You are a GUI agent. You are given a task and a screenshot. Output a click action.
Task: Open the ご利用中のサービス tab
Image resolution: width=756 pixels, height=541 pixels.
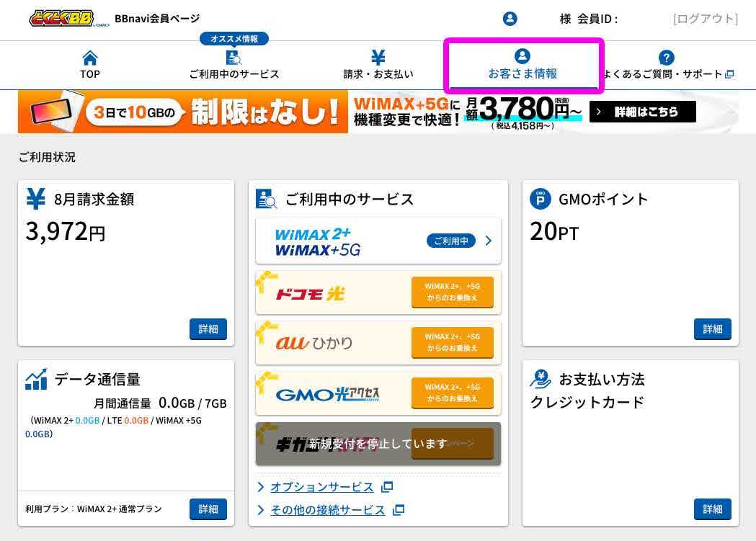tap(234, 65)
